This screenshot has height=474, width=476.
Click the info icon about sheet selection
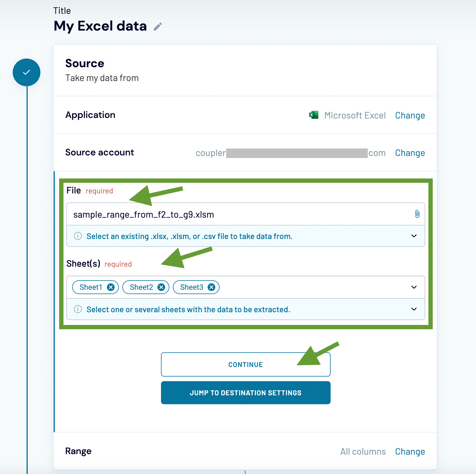coord(78,309)
